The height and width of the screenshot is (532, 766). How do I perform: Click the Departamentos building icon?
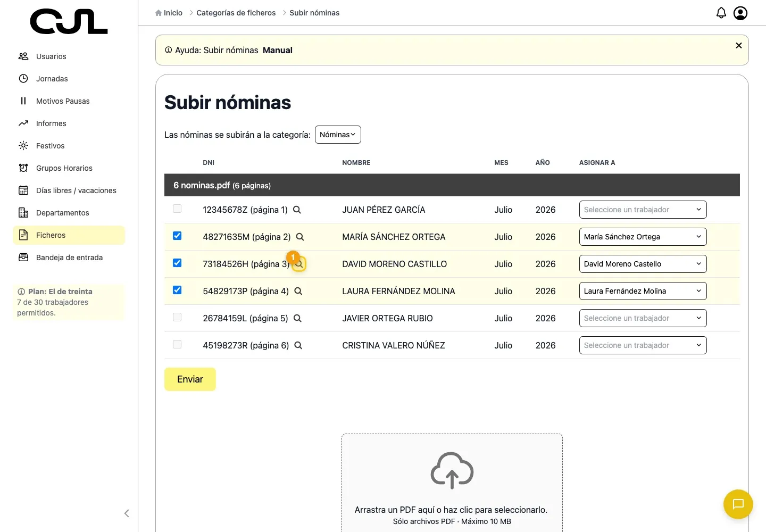23,213
